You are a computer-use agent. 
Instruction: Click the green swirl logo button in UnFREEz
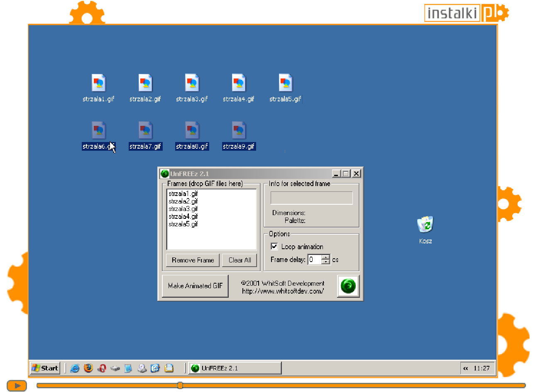coord(348,286)
